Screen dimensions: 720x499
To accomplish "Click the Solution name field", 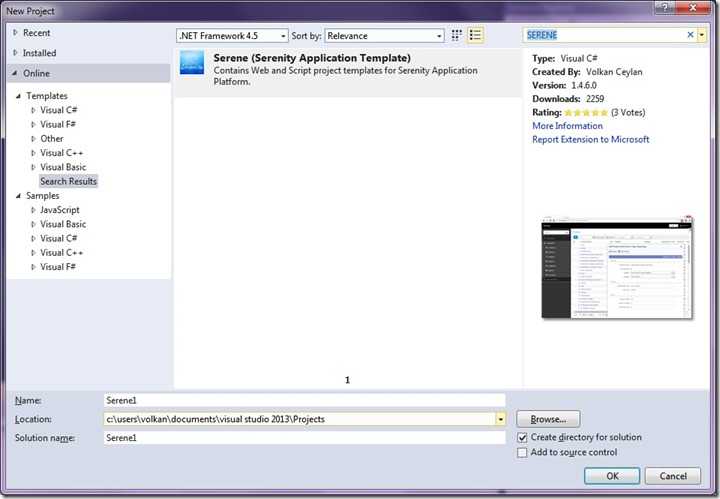I will tap(304, 438).
